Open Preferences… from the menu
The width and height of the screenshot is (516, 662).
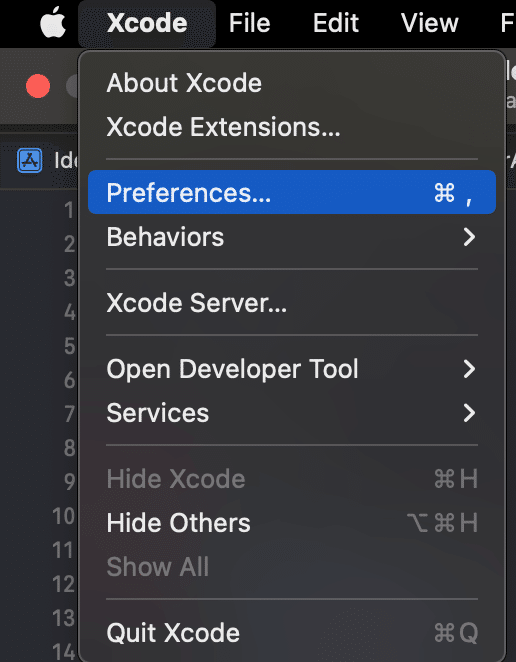pyautogui.click(x=291, y=192)
